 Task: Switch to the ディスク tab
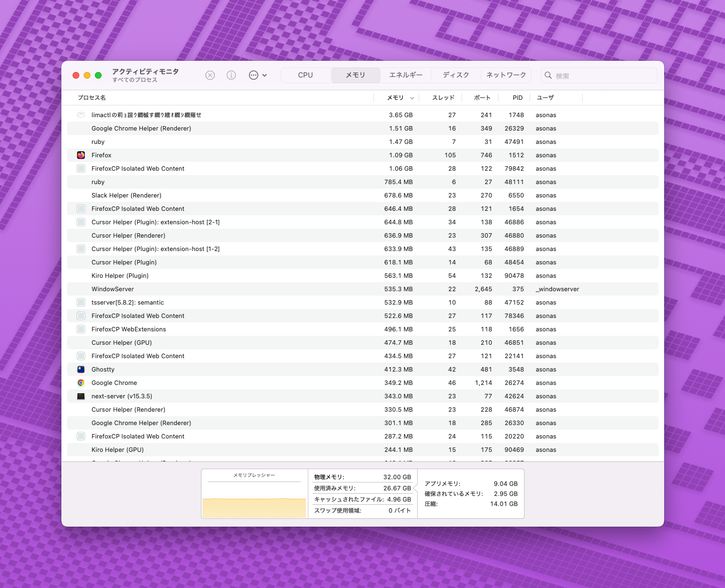click(x=456, y=75)
